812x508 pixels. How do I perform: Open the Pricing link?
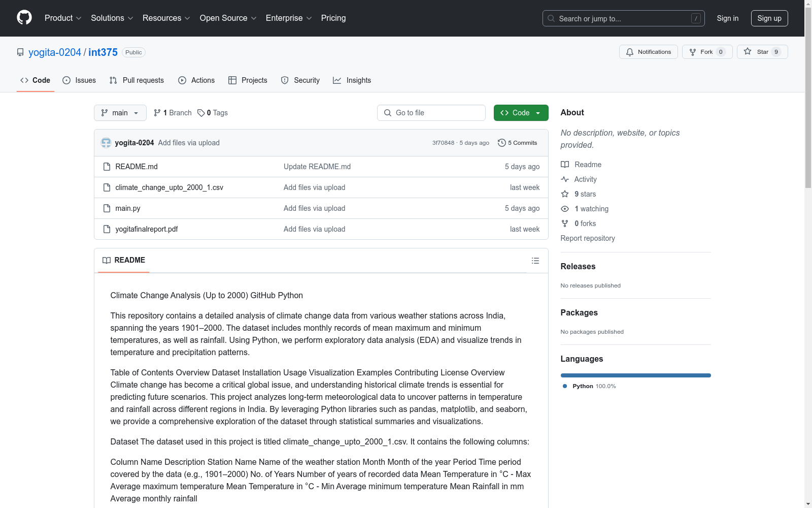[x=333, y=18]
